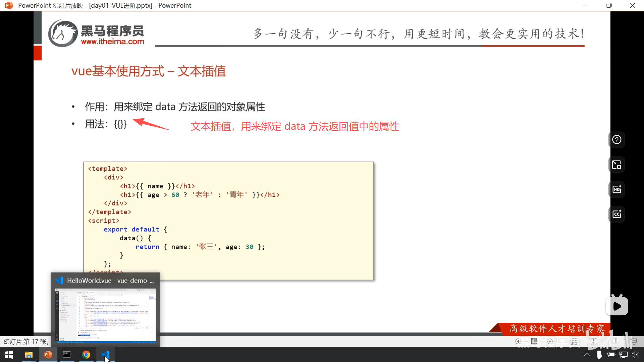Advance to next slide in status bar
644x362 pixels.
pyautogui.click(x=550, y=341)
